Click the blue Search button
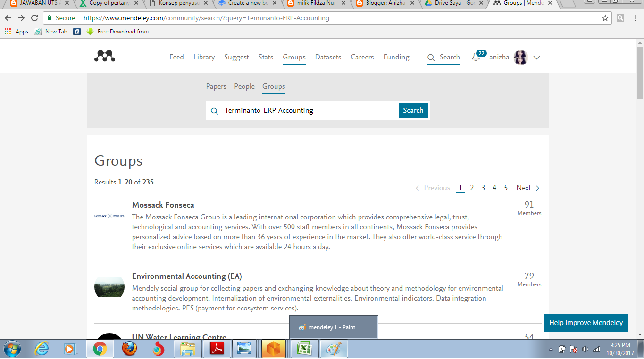The height and width of the screenshot is (359, 644). pyautogui.click(x=413, y=110)
